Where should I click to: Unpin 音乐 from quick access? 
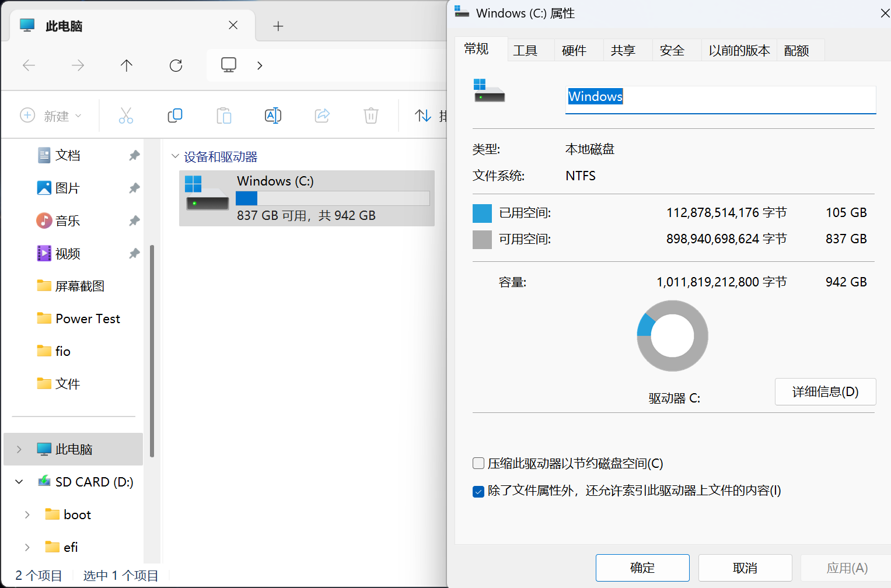tap(134, 220)
